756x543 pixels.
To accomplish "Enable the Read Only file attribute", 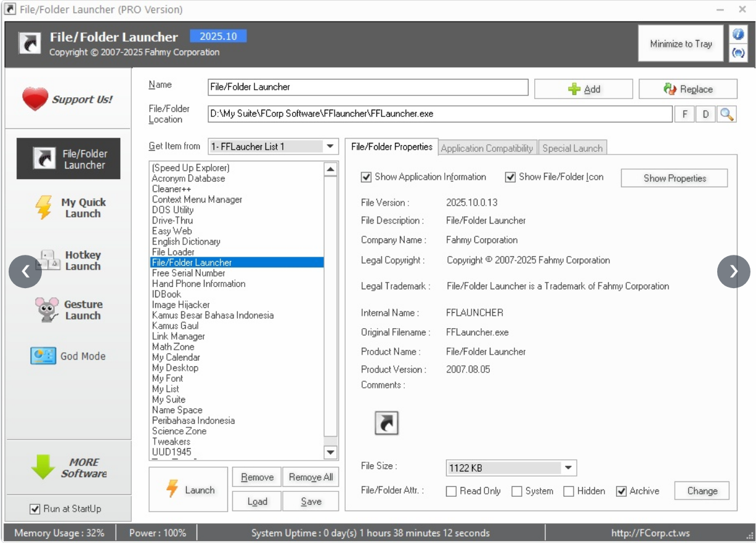I will tap(450, 491).
